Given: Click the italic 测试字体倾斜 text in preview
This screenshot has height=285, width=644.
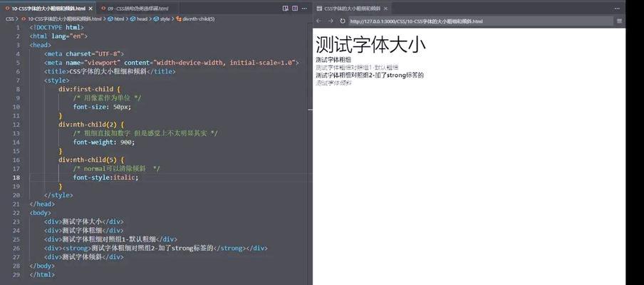Looking at the screenshot, I should (333, 83).
